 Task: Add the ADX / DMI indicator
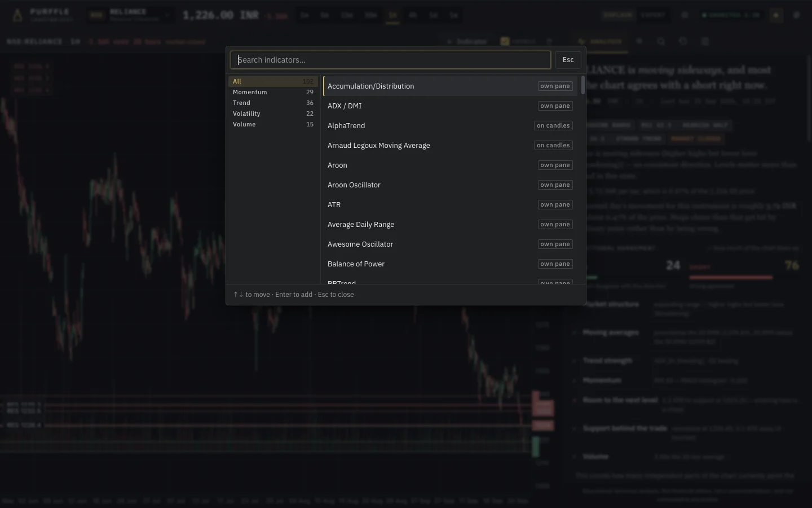click(450, 106)
